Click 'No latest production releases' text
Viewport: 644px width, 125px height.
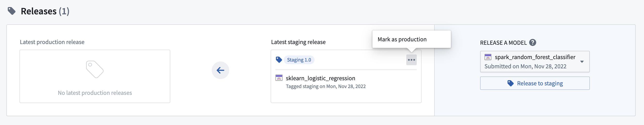click(95, 93)
